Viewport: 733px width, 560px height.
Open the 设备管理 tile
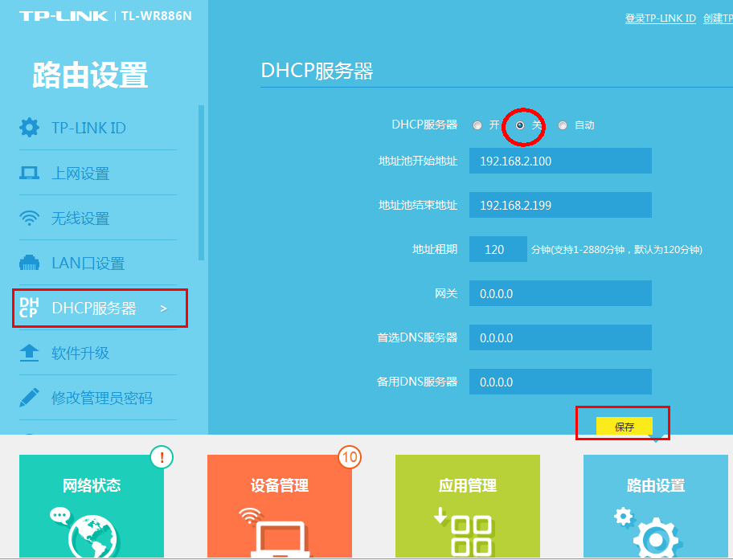280,506
